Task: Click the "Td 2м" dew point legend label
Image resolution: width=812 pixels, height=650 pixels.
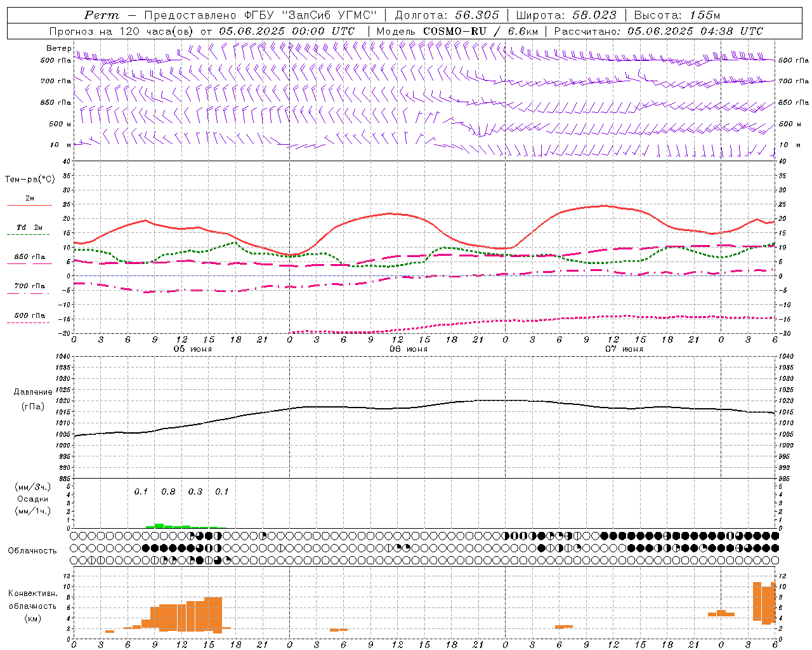Action: [29, 227]
